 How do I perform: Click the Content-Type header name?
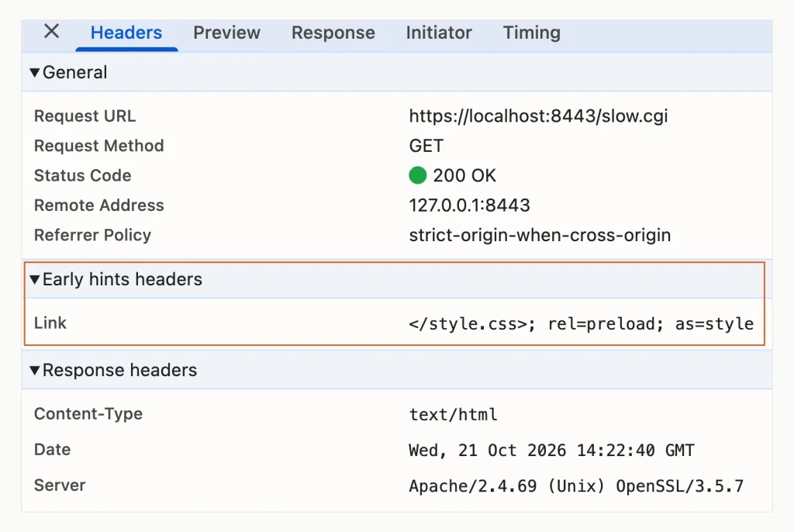coord(88,414)
